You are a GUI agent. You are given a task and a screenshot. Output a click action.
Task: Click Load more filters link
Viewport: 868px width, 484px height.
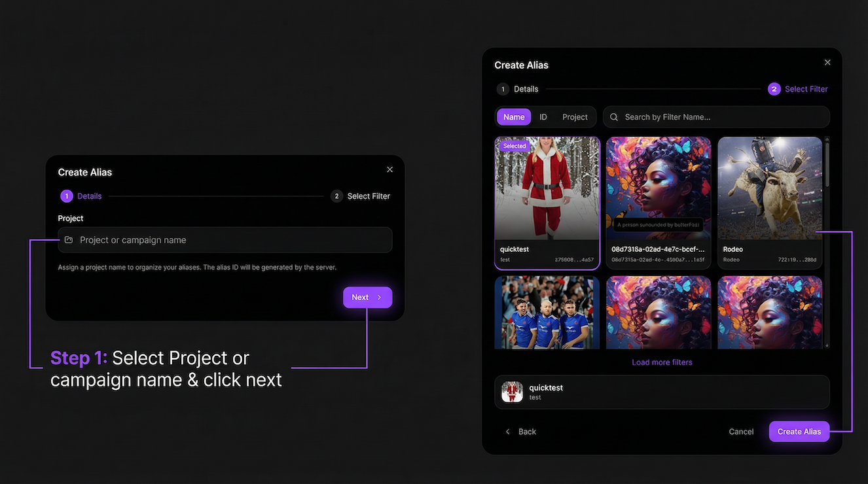pyautogui.click(x=662, y=362)
